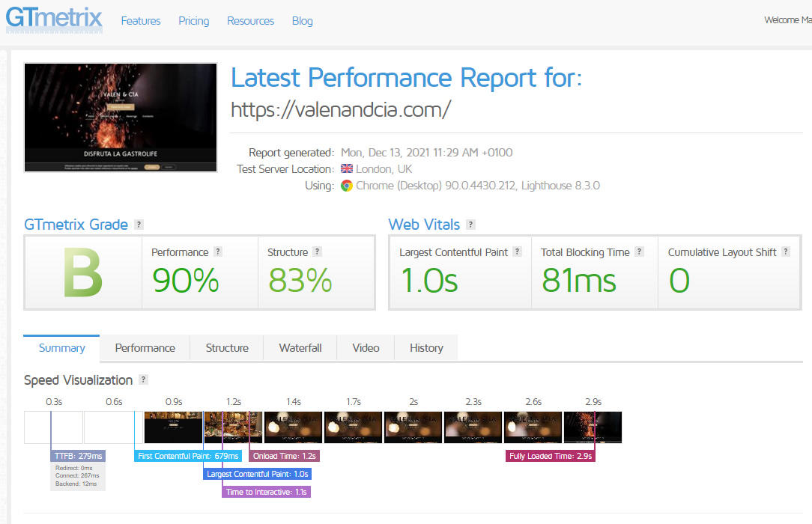Open the History tab
The image size is (812, 524).
click(x=426, y=347)
